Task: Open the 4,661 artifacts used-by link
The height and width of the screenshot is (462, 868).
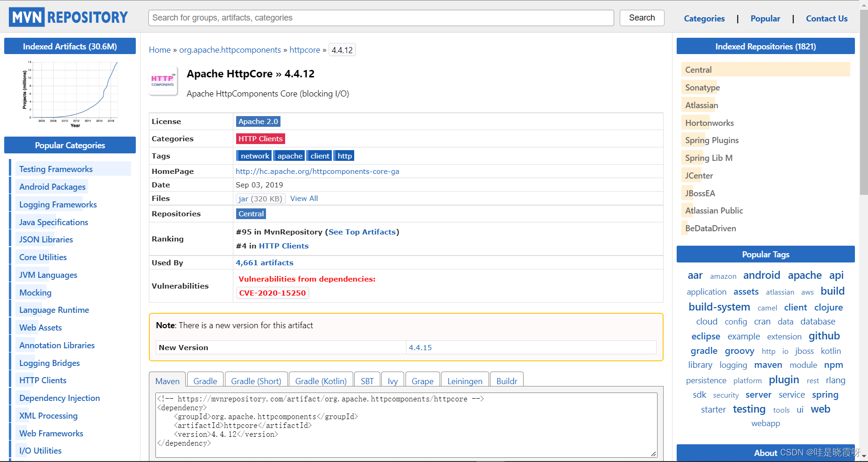Action: click(x=265, y=262)
